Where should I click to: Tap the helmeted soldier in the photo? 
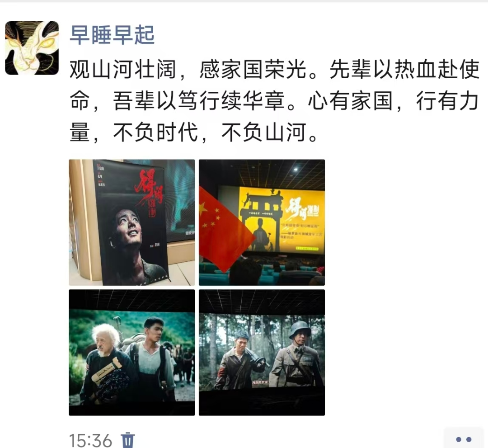coord(298,354)
